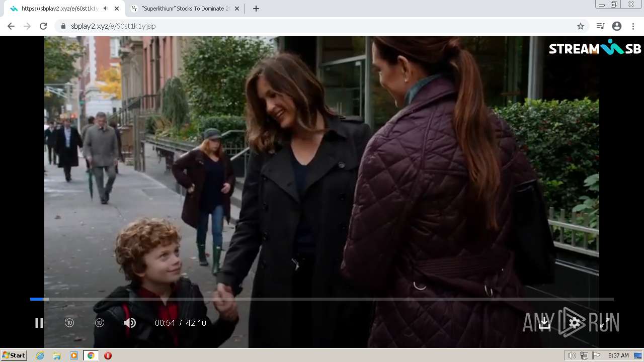Viewport: 644px width, 362px height.
Task: Open the video player settings gear
Action: [x=575, y=323]
